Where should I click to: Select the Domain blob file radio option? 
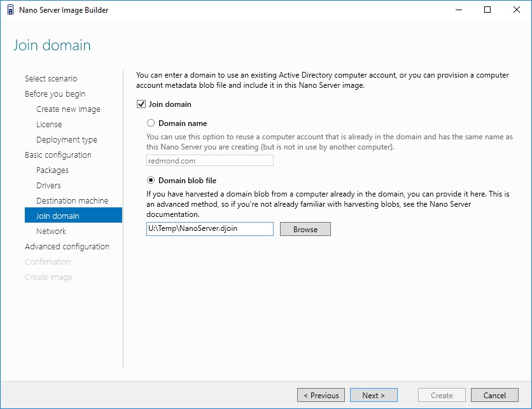(151, 180)
